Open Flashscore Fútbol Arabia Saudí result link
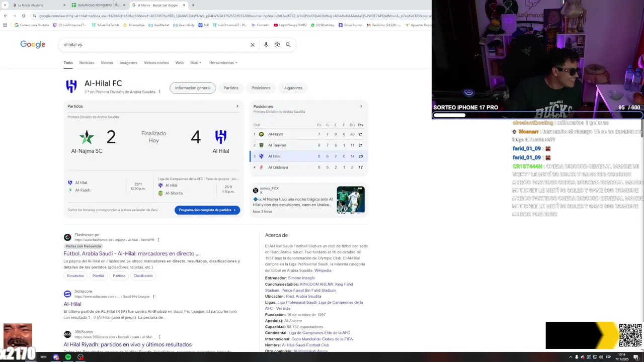The width and height of the screenshot is (644, 362). point(131,253)
